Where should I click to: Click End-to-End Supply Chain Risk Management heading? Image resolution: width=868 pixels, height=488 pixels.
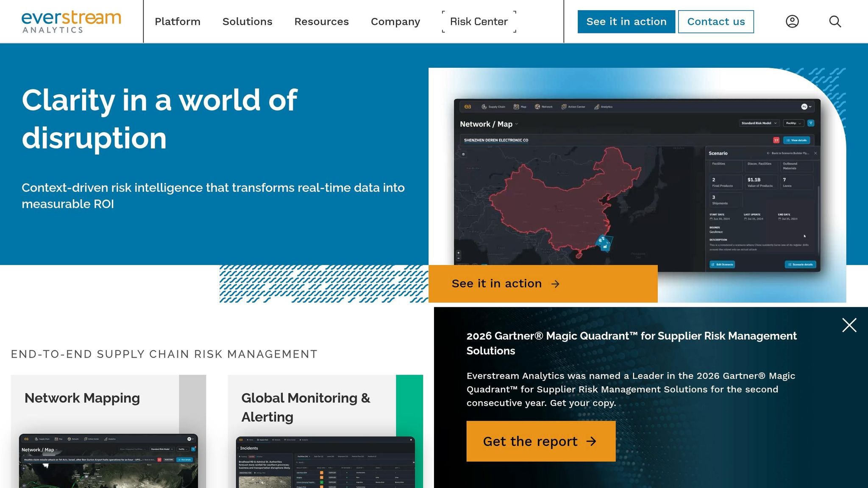pos(164,354)
